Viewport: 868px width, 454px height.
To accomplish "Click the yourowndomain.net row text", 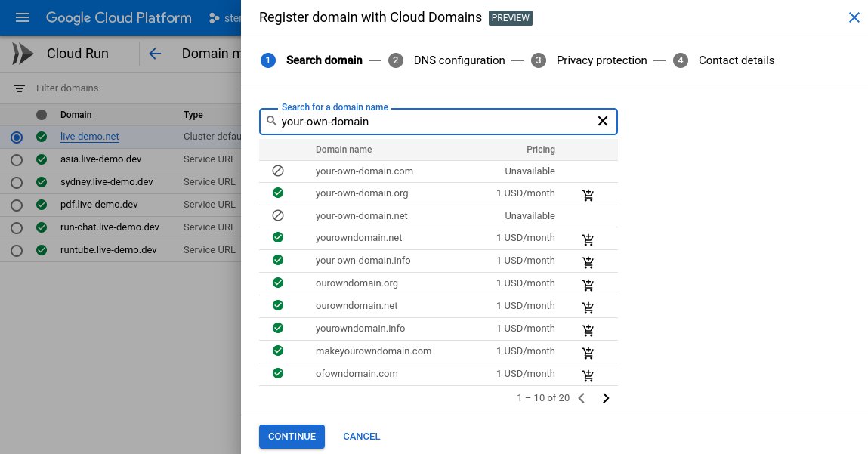I will pos(359,237).
